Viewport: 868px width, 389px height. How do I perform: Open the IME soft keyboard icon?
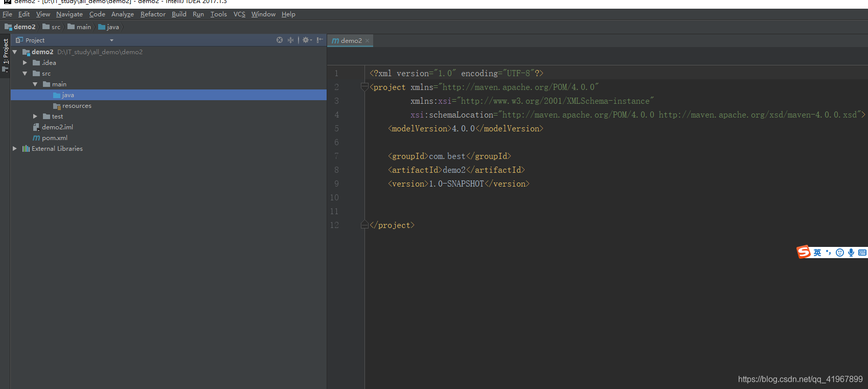coord(862,253)
